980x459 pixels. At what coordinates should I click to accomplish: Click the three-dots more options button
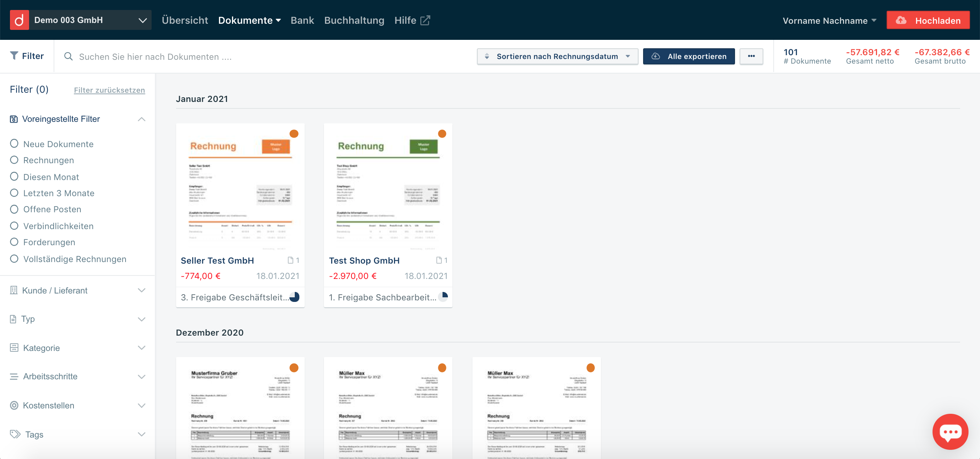tap(751, 56)
